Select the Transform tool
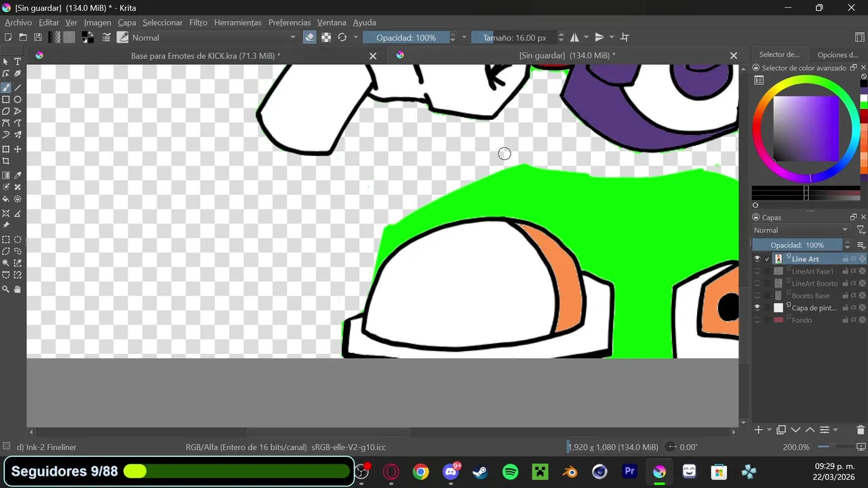 [6, 149]
